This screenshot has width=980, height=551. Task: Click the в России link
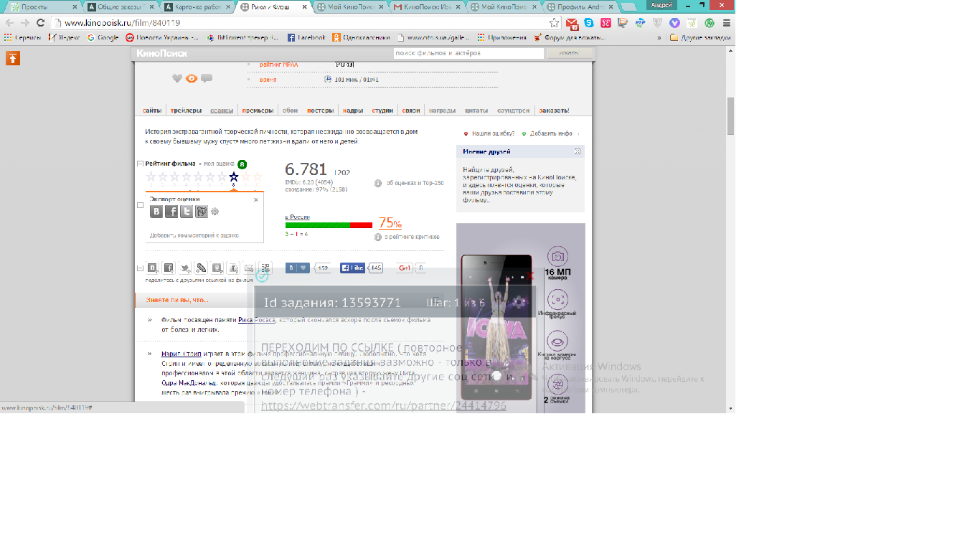click(298, 217)
